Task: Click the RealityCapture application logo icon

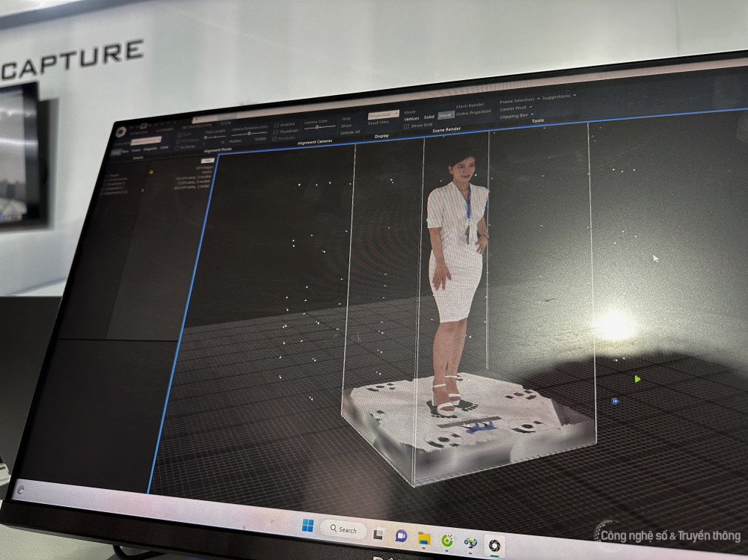Action: (x=120, y=132)
